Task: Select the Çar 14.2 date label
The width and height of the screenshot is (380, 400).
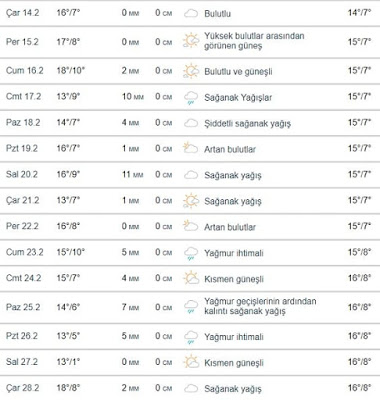Action: tap(22, 13)
